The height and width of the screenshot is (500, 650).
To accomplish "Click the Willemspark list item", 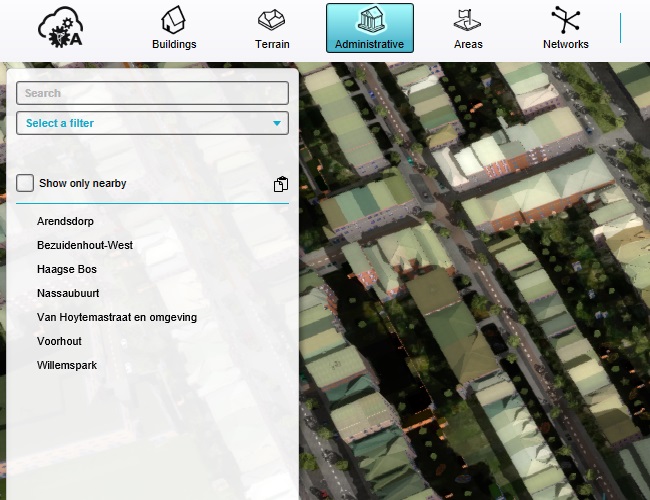I will click(67, 365).
